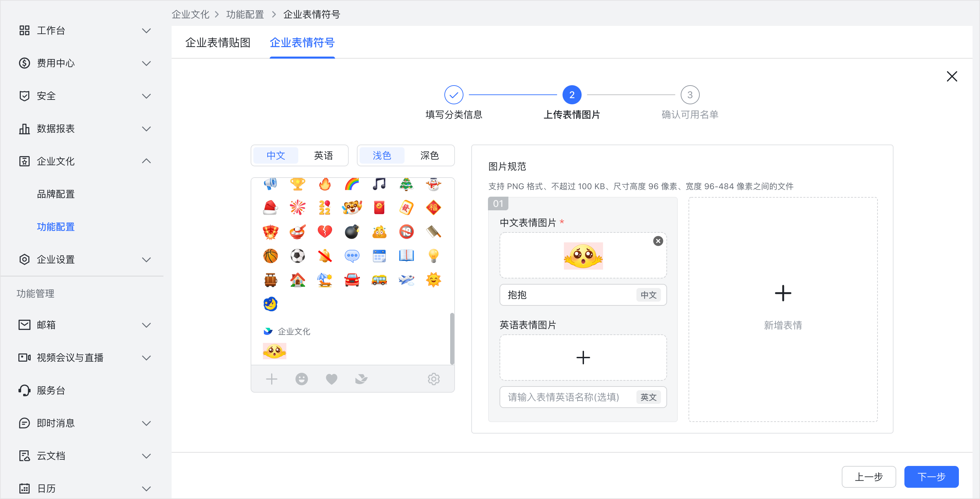Select the red car emoji
Image resolution: width=980 pixels, height=499 pixels.
352,280
